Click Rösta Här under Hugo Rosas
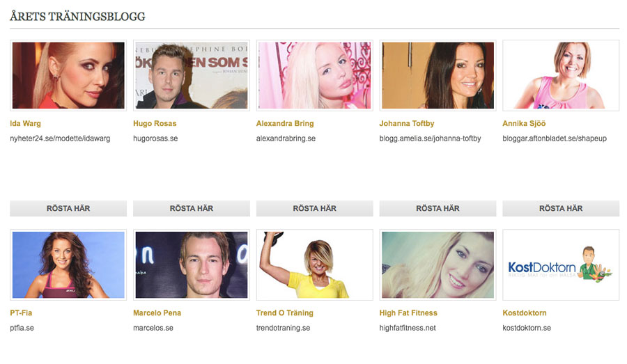 tap(192, 209)
